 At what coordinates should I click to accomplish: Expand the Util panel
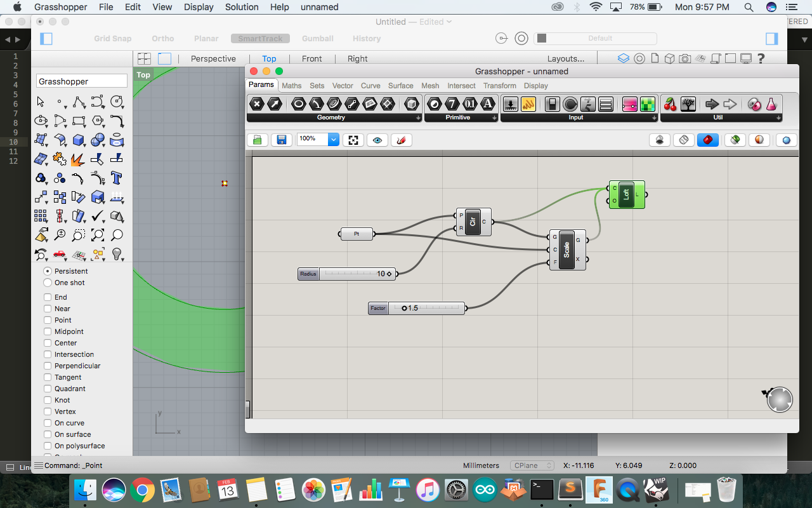pos(778,118)
